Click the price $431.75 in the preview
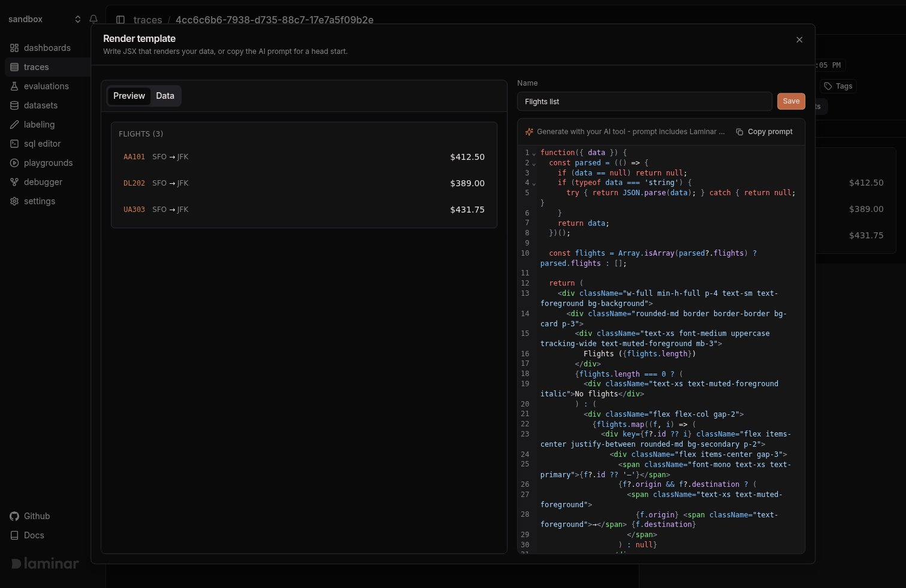This screenshot has width=906, height=588. (467, 210)
